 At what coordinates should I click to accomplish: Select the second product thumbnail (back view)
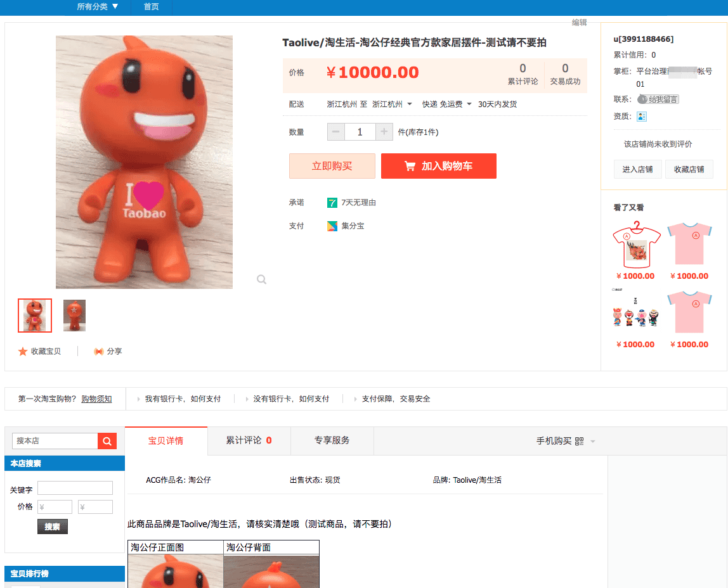click(74, 316)
